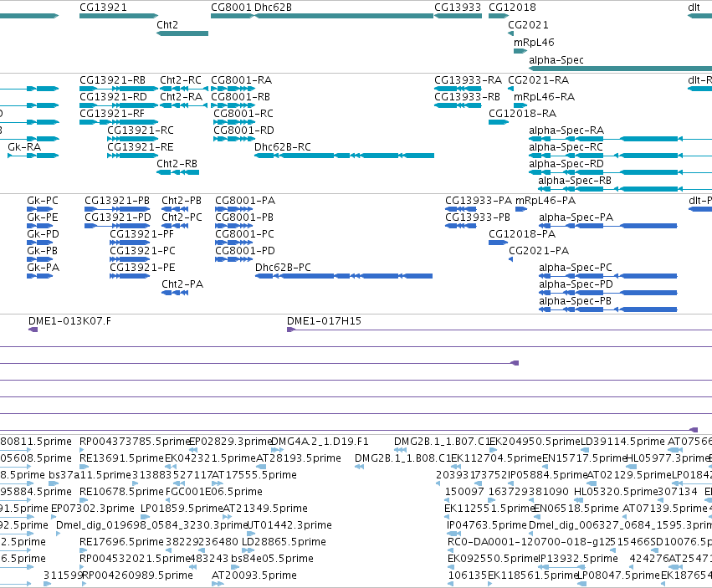Click the CG13921-PF protein
The image size is (712, 588).
pos(130,243)
